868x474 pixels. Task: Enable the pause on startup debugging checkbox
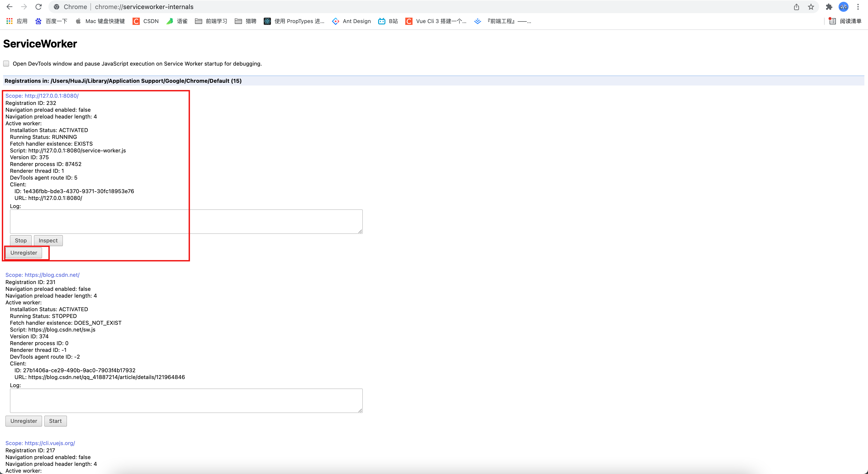coord(6,64)
